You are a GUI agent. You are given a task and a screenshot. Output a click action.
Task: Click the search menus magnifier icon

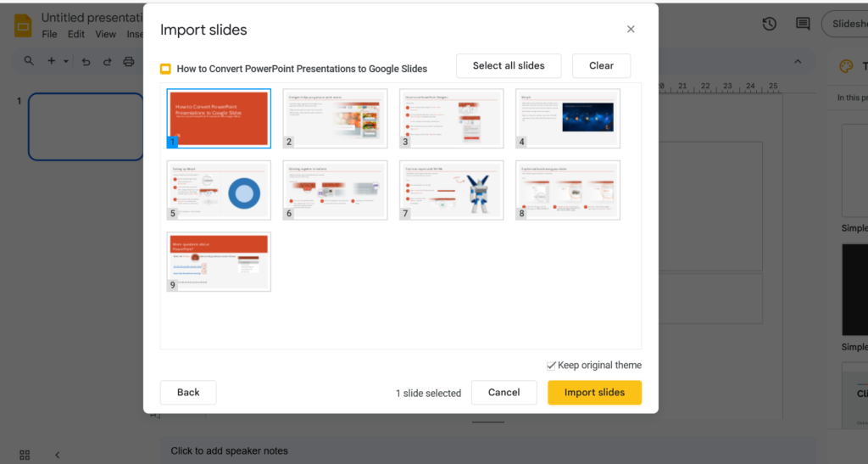click(29, 61)
